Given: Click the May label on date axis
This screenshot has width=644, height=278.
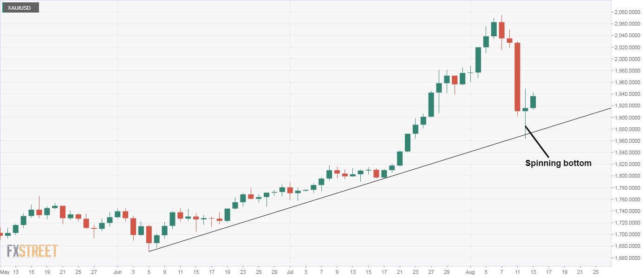Looking at the screenshot, I should tap(5, 271).
